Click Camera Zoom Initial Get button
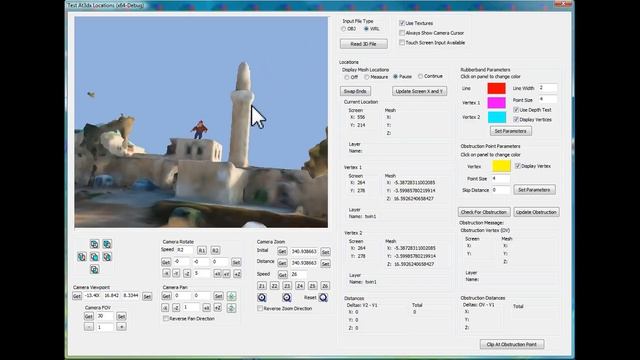Image resolution: width=640 pixels, height=360 pixels. coord(282,251)
